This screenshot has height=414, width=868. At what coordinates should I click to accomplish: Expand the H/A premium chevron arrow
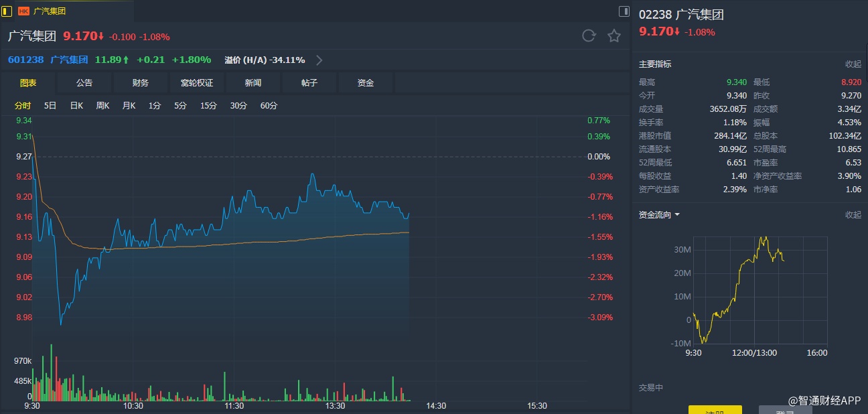319,60
